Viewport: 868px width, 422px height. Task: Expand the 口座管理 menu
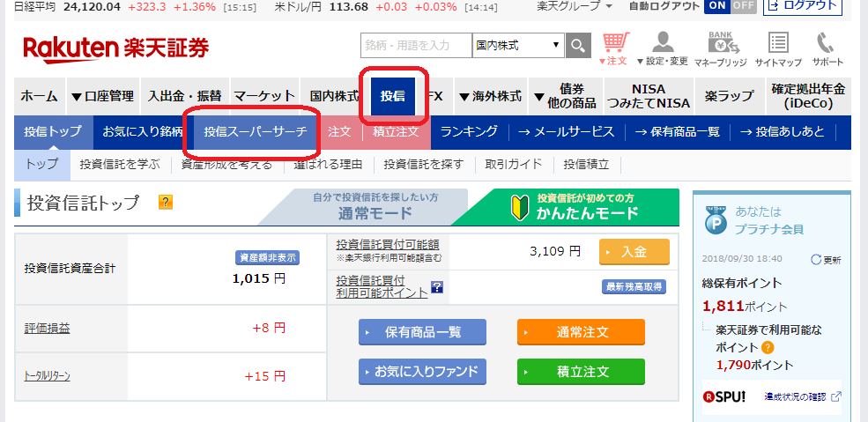click(103, 96)
